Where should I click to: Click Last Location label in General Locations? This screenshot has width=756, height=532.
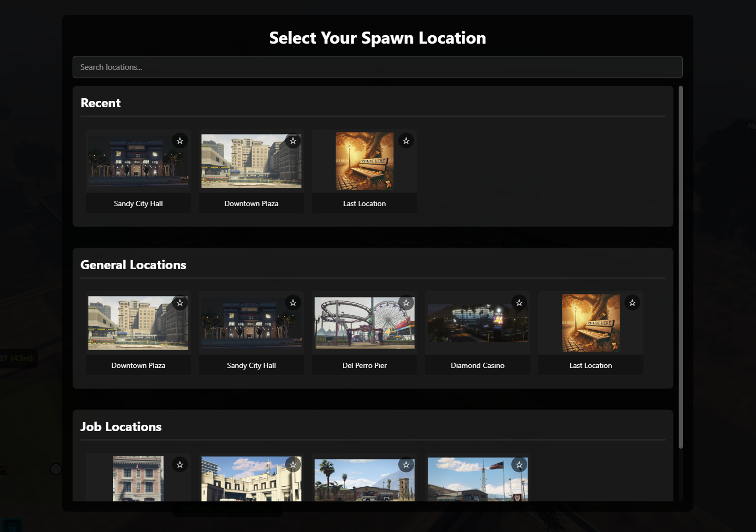pos(591,365)
